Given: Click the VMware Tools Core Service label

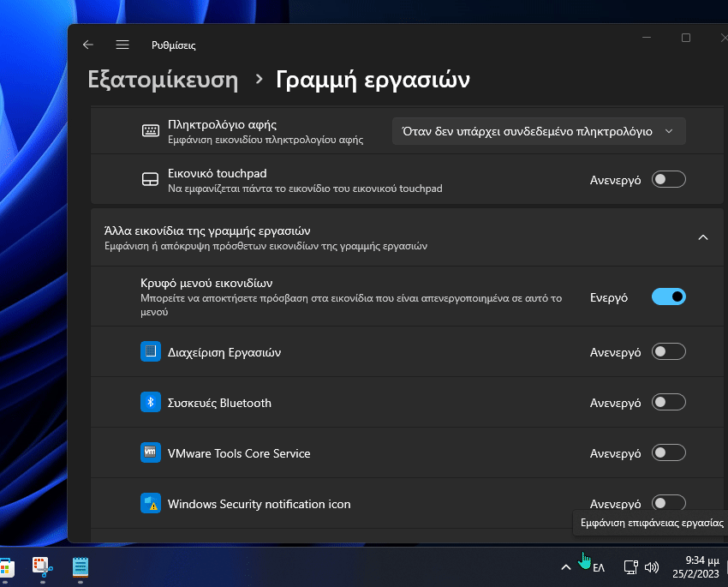Looking at the screenshot, I should (239, 453).
